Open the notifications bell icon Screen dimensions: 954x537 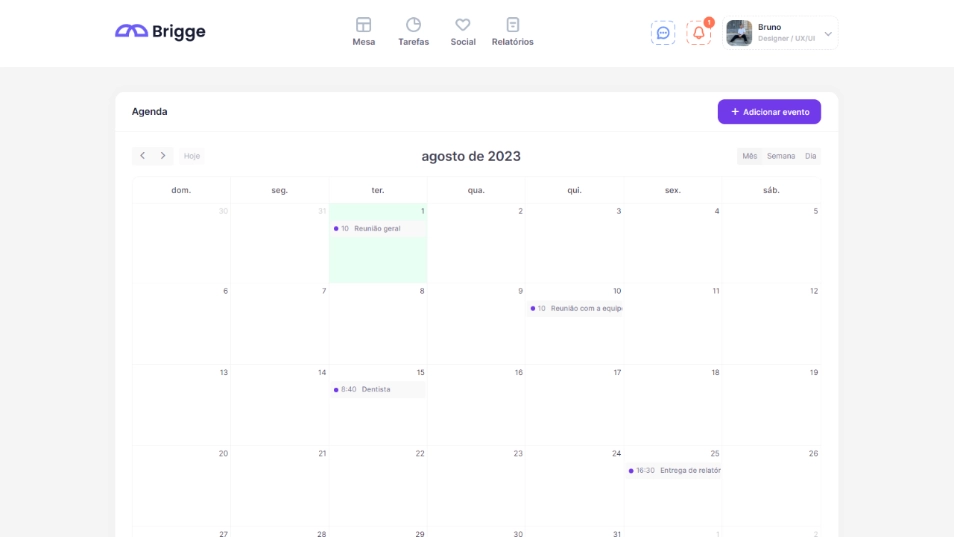click(x=698, y=33)
